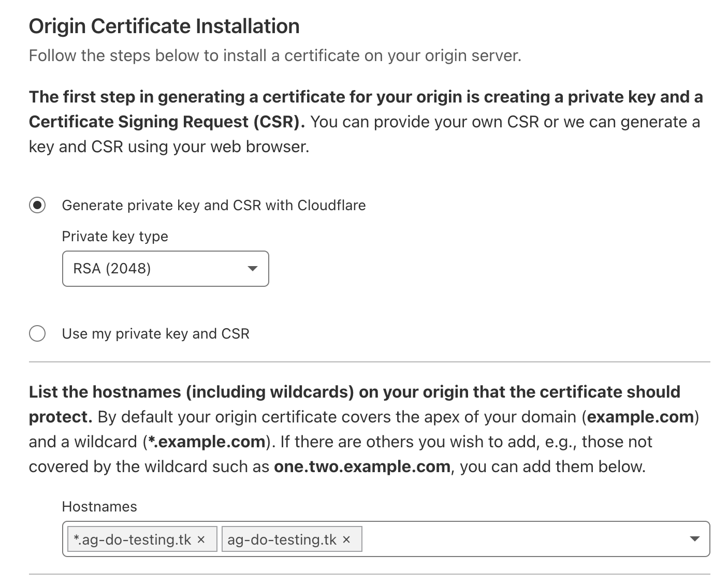Click the arrow on the RSA (2048) selector
The height and width of the screenshot is (585, 728).
252,269
